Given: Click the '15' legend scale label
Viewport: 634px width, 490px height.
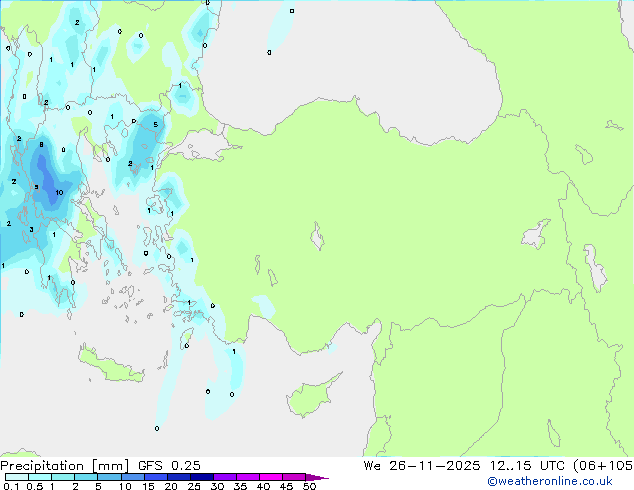Looking at the screenshot, I should pos(148,486).
